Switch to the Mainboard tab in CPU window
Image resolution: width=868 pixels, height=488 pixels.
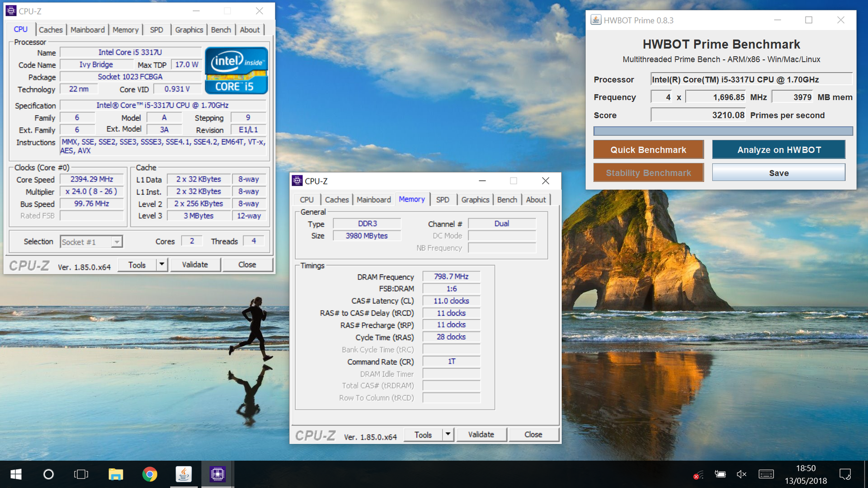point(88,30)
